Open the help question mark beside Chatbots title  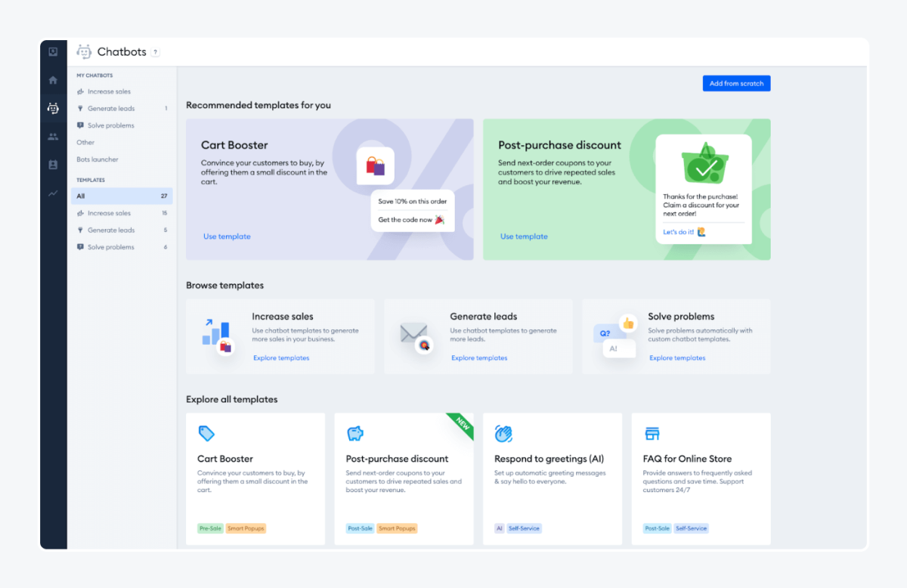pos(156,51)
